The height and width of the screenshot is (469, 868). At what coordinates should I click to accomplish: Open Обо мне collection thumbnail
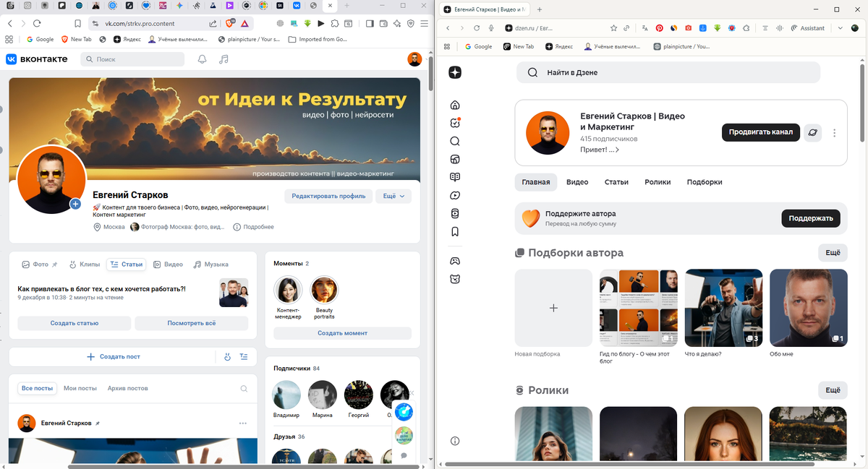tap(809, 308)
